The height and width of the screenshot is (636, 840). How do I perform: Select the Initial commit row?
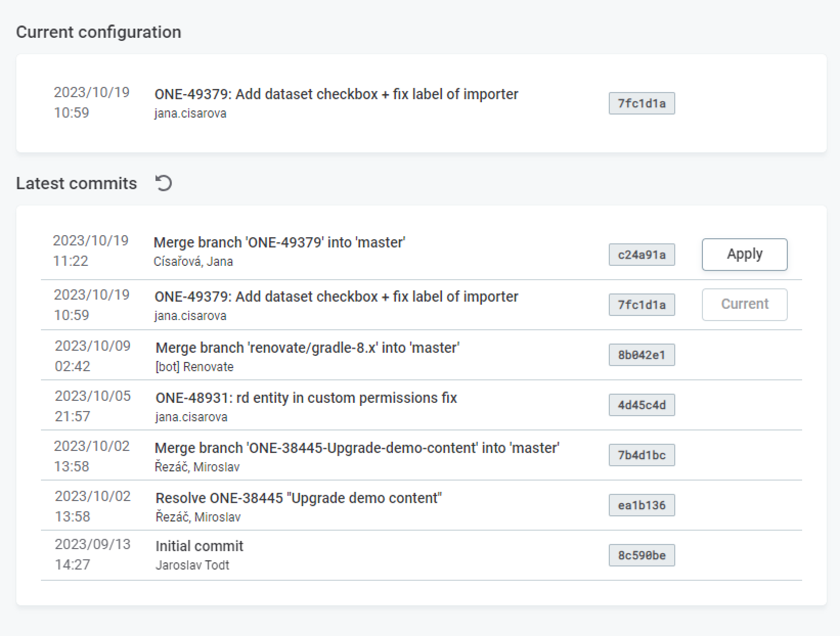click(x=200, y=546)
